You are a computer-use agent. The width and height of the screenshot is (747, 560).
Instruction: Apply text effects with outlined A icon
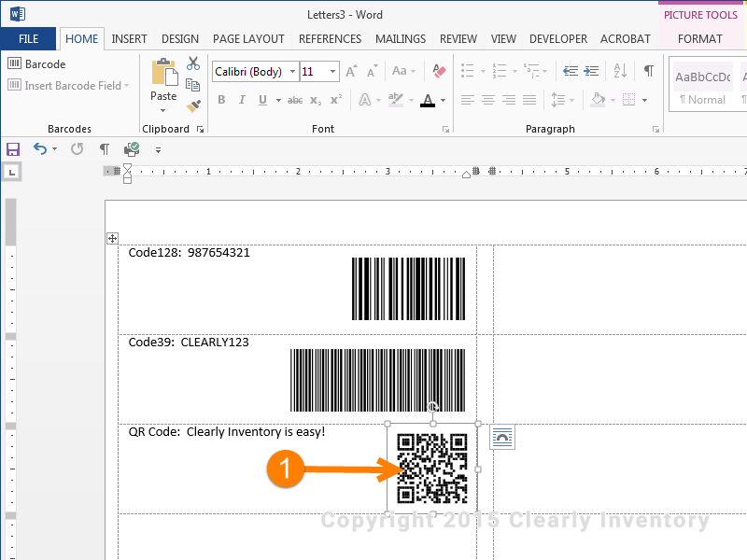click(x=365, y=100)
